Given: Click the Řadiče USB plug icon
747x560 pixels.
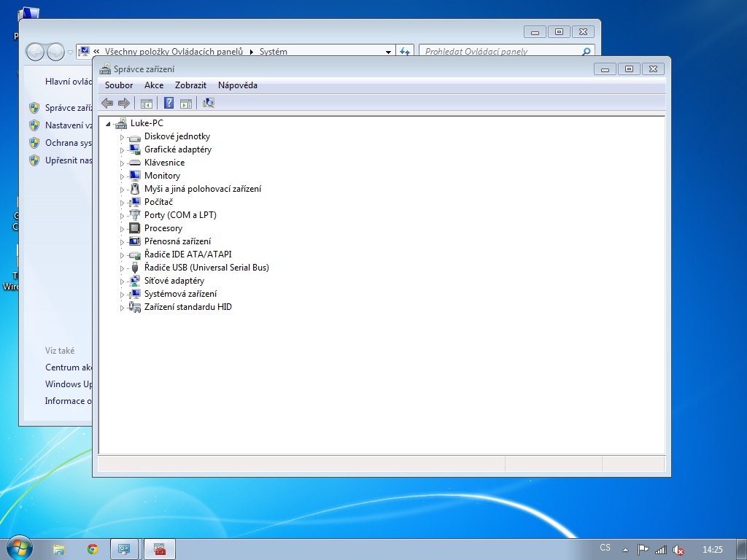Looking at the screenshot, I should pyautogui.click(x=135, y=268).
